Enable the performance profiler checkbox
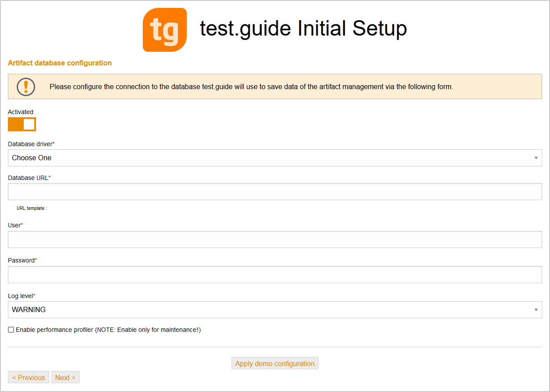Screen dimensions: 550x392 tap(11, 329)
